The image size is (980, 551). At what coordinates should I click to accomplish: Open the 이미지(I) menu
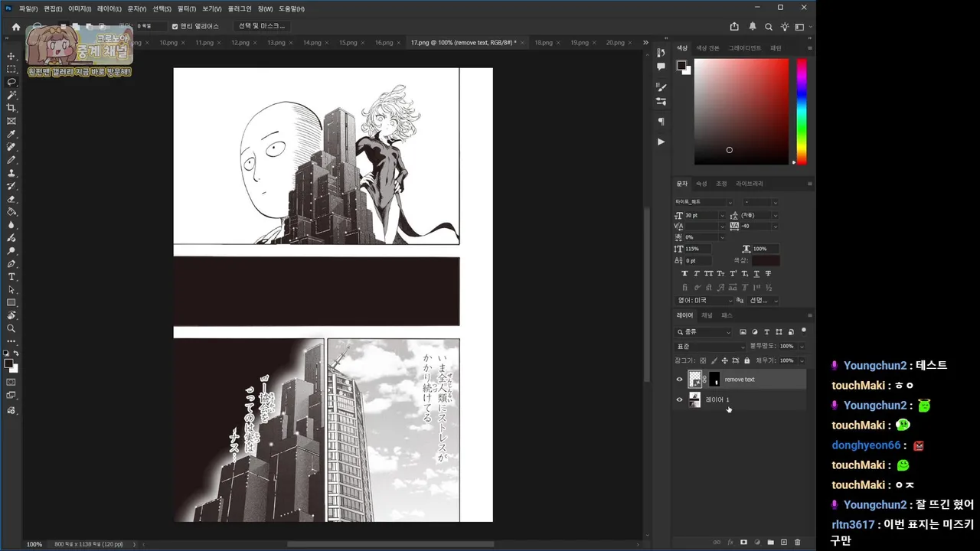tap(79, 8)
